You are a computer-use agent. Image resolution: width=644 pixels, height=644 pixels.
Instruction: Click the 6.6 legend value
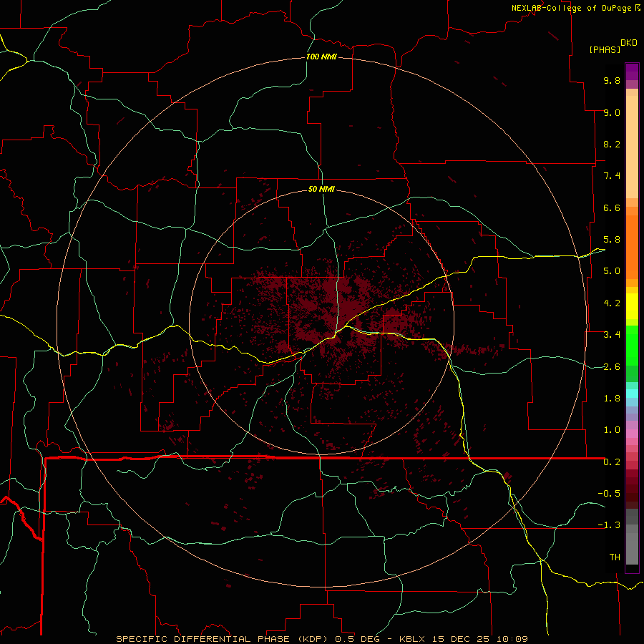[x=612, y=208]
